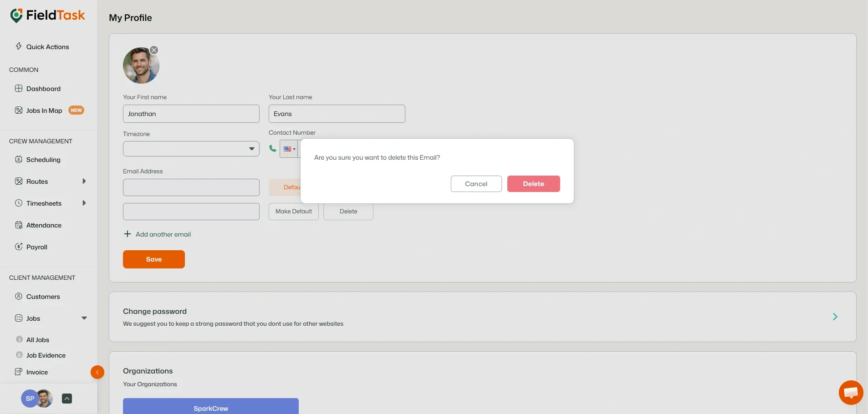Image resolution: width=868 pixels, height=414 pixels.
Task: Click the Invoice document icon
Action: (x=19, y=372)
